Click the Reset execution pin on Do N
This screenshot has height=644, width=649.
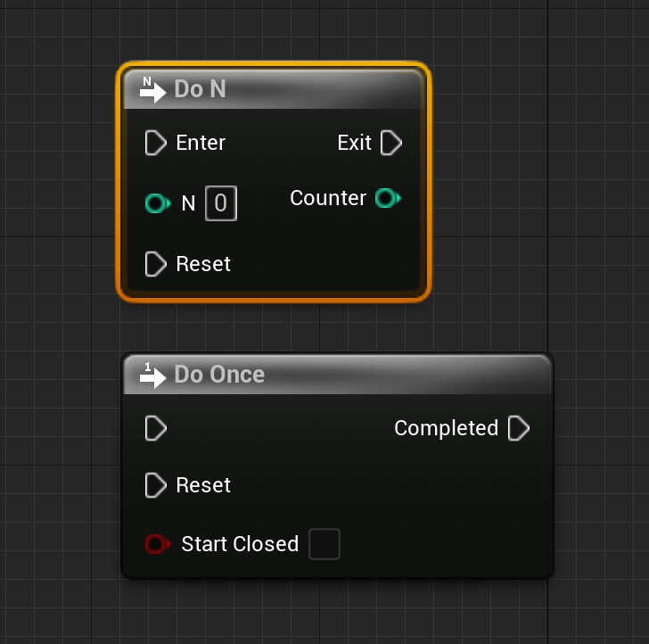click(x=156, y=264)
